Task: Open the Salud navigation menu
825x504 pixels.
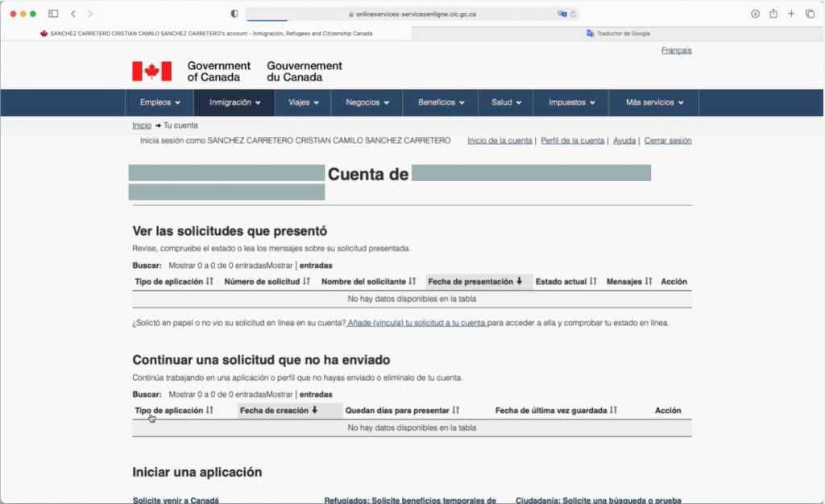Action: (506, 103)
